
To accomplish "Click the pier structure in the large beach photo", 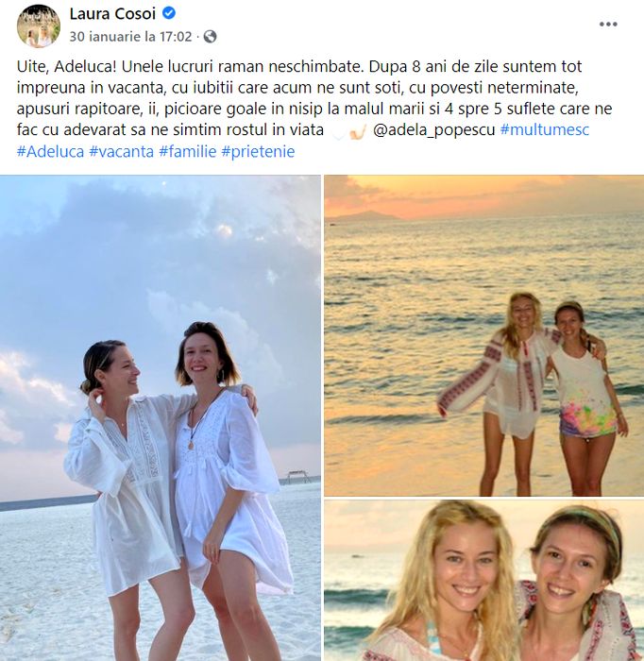I will (298, 477).
